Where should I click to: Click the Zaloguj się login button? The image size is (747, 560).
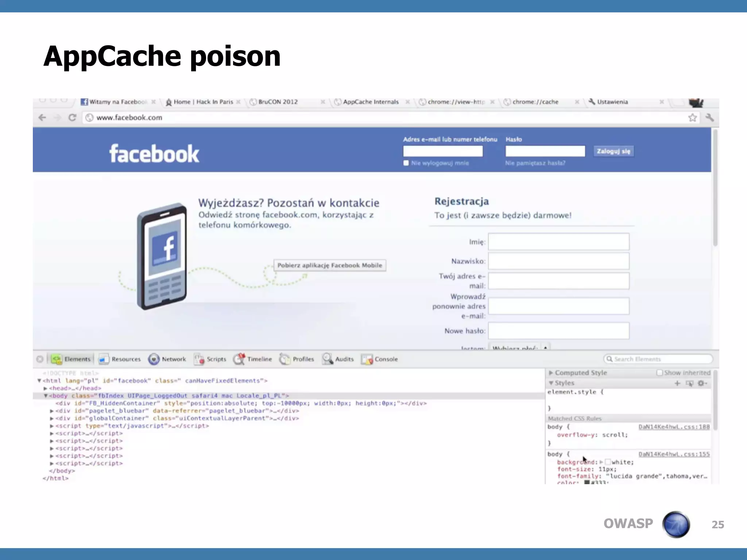614,151
